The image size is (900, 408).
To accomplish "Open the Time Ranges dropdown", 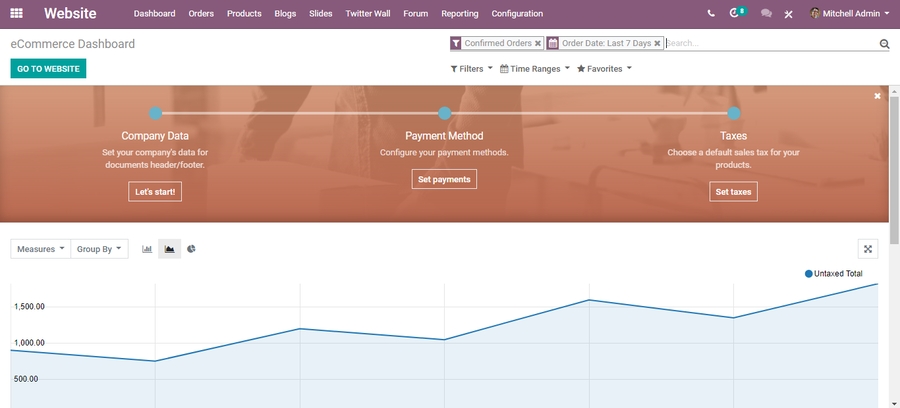I will click(534, 69).
